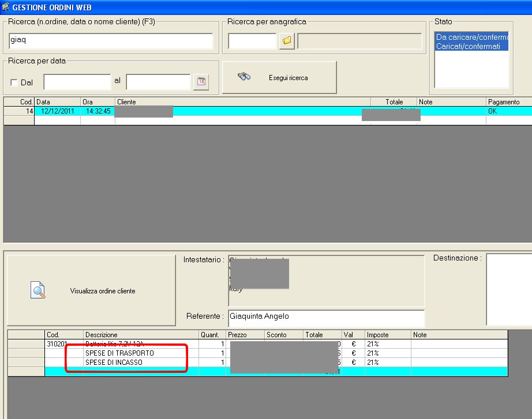Click the Destinazione text box

click(x=509, y=289)
